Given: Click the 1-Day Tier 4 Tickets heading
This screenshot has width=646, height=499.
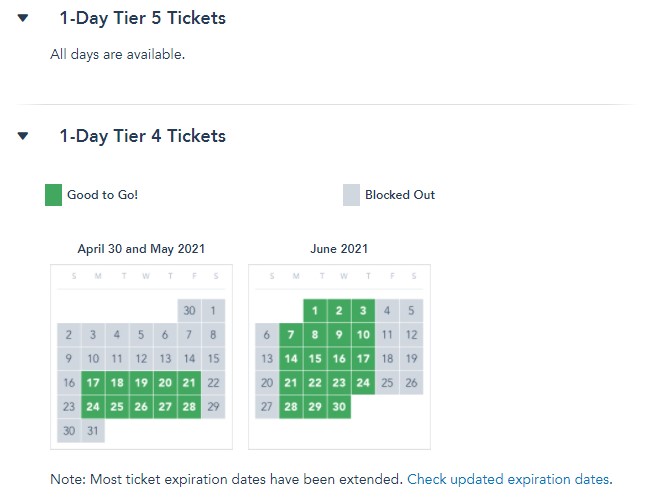Looking at the screenshot, I should [x=143, y=136].
